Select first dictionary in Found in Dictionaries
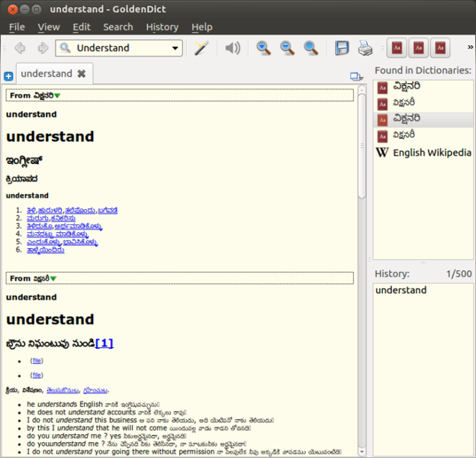 (x=423, y=87)
